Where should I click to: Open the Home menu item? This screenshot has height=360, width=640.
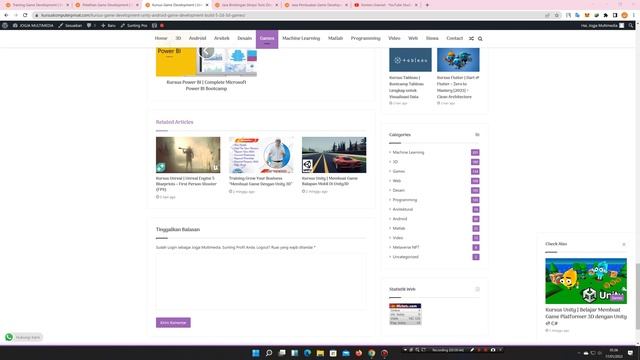tap(161, 38)
